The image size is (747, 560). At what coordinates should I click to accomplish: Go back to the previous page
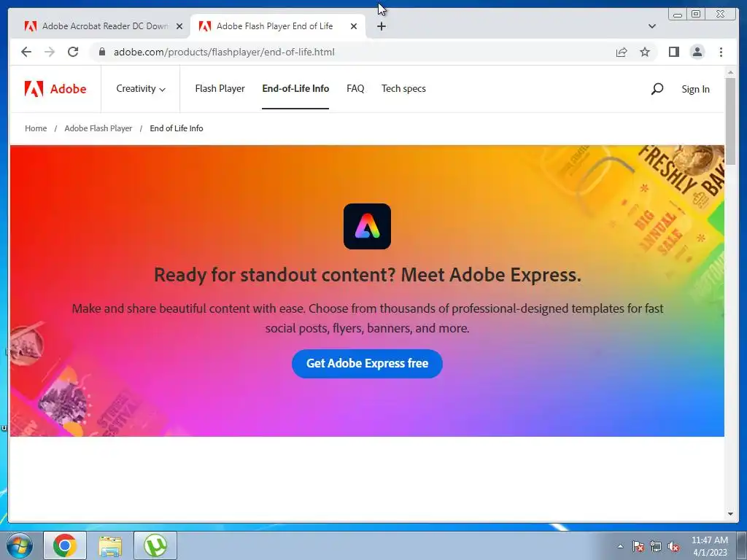[x=26, y=52]
